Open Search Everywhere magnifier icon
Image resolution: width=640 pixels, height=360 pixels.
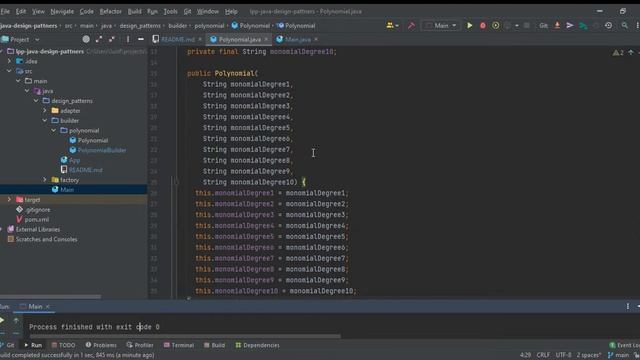tap(624, 26)
